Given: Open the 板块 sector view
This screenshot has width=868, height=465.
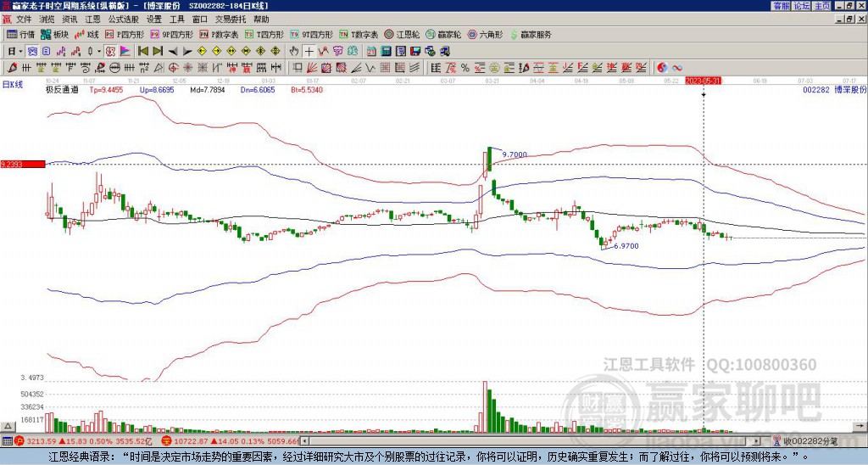Looking at the screenshot, I should click(x=54, y=34).
